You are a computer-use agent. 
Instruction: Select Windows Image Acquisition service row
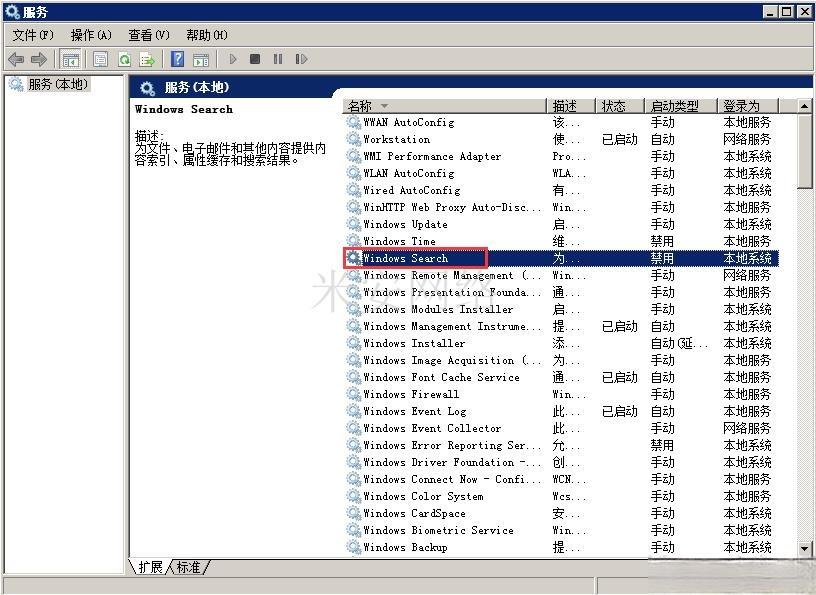[562, 360]
